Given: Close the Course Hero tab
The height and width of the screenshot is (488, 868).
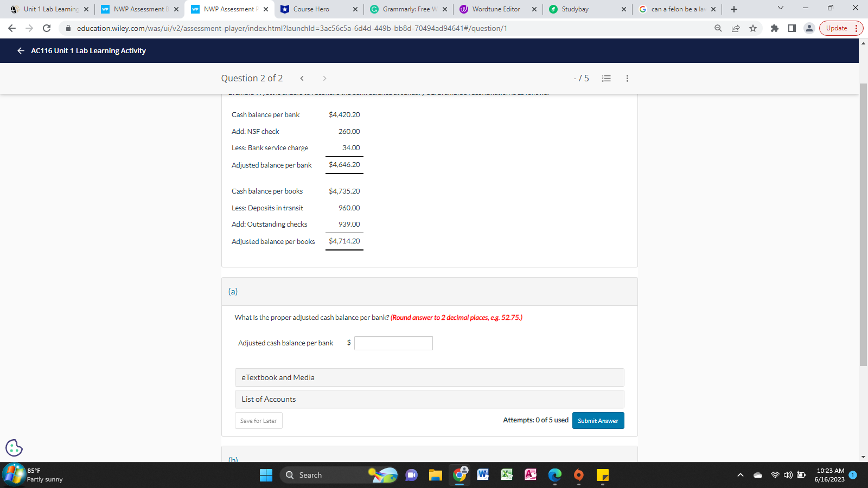Looking at the screenshot, I should (355, 9).
